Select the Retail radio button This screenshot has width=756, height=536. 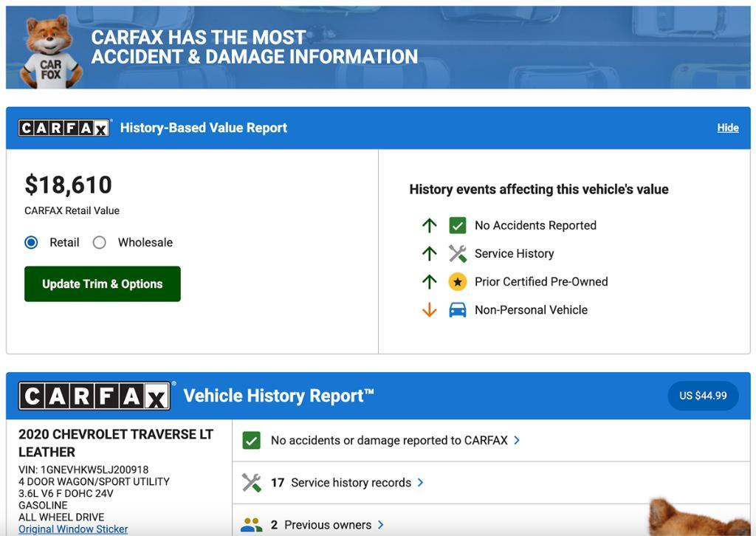click(31, 242)
